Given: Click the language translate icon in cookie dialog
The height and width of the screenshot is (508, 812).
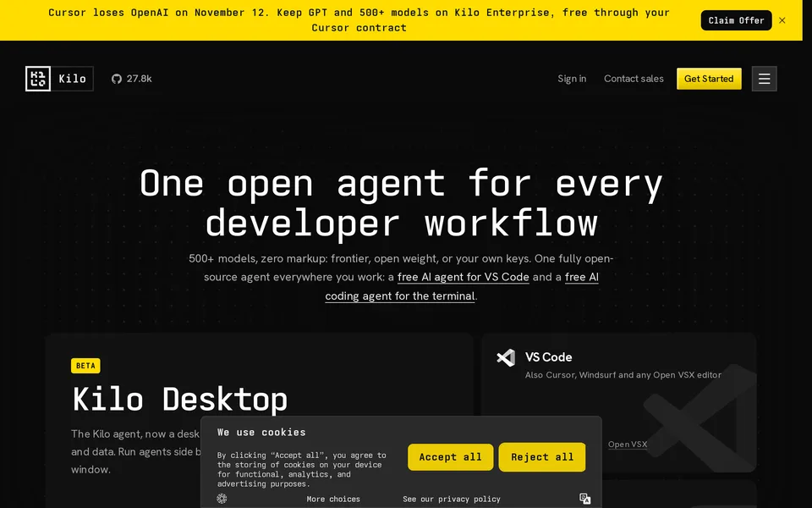Looking at the screenshot, I should click(585, 499).
